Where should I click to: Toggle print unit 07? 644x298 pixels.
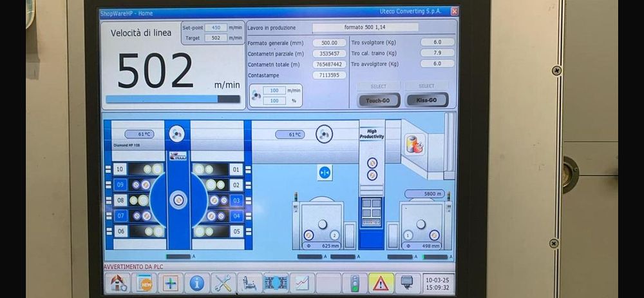[119, 215]
